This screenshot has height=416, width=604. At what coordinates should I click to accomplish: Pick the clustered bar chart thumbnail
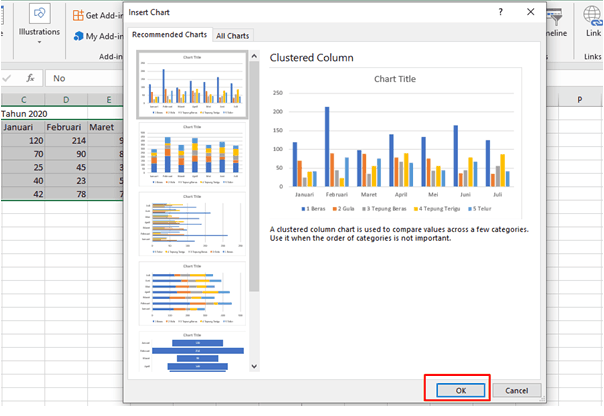(191, 225)
